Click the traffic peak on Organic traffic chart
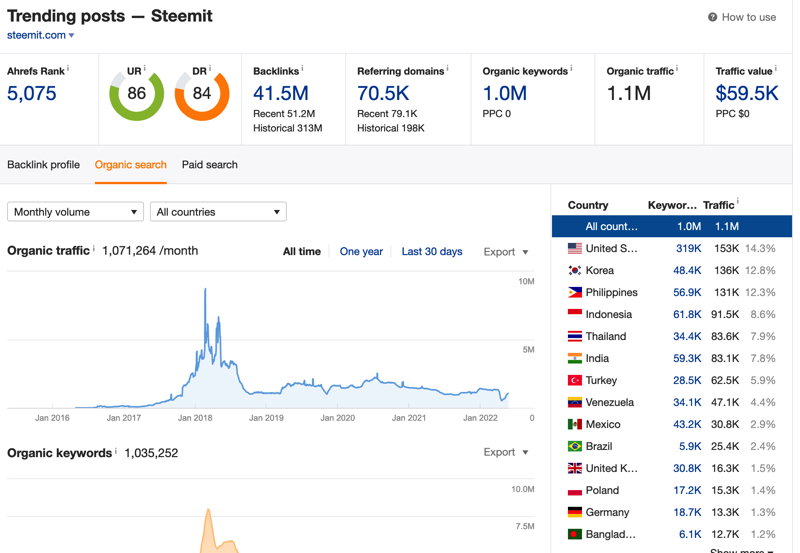Image resolution: width=800 pixels, height=553 pixels. coord(205,290)
